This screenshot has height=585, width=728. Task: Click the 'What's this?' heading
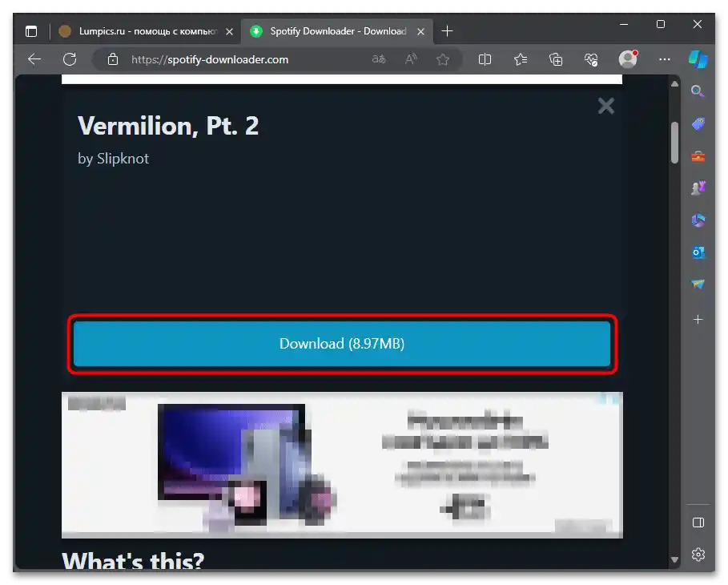pyautogui.click(x=133, y=560)
